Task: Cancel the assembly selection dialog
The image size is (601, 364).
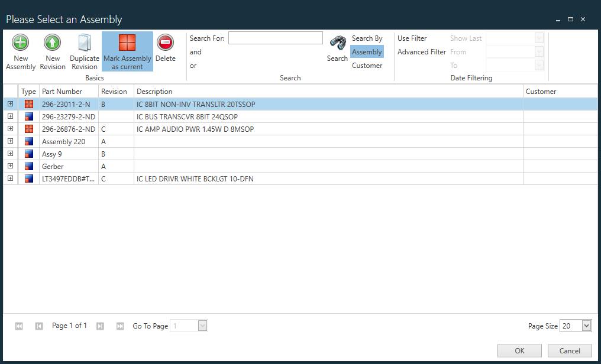Action: point(569,350)
